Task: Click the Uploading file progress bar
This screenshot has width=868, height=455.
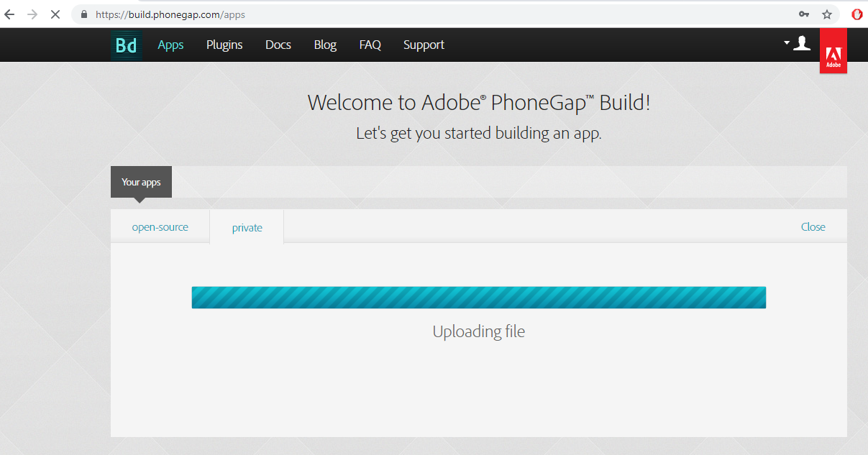Action: [478, 297]
